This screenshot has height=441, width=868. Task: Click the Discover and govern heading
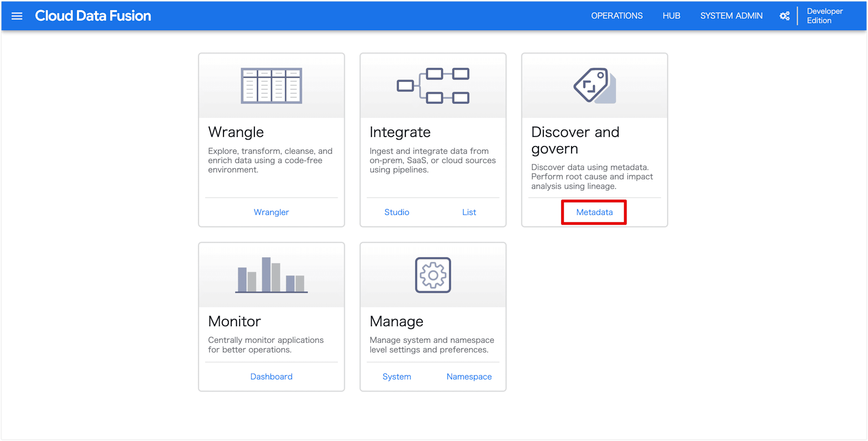(x=575, y=140)
